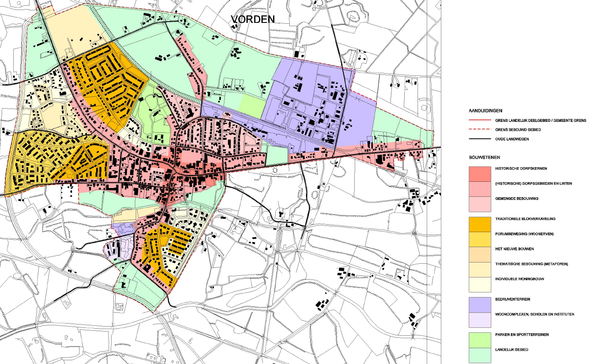Click the 'GEMENGDE BEBOUWING' label

(x=517, y=198)
